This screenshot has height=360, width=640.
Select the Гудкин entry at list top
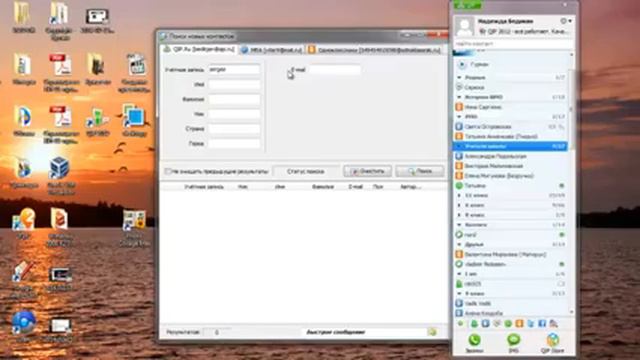[510, 64]
